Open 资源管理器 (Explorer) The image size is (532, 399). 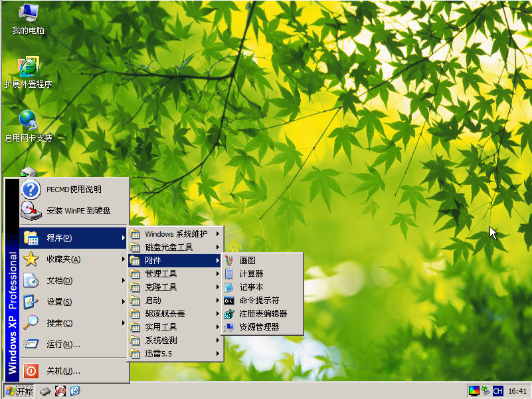tap(258, 327)
